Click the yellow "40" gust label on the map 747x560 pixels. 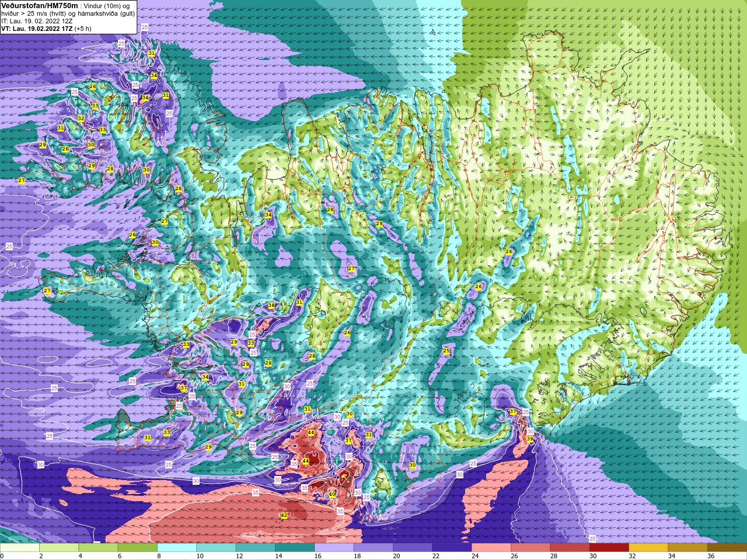[332, 494]
